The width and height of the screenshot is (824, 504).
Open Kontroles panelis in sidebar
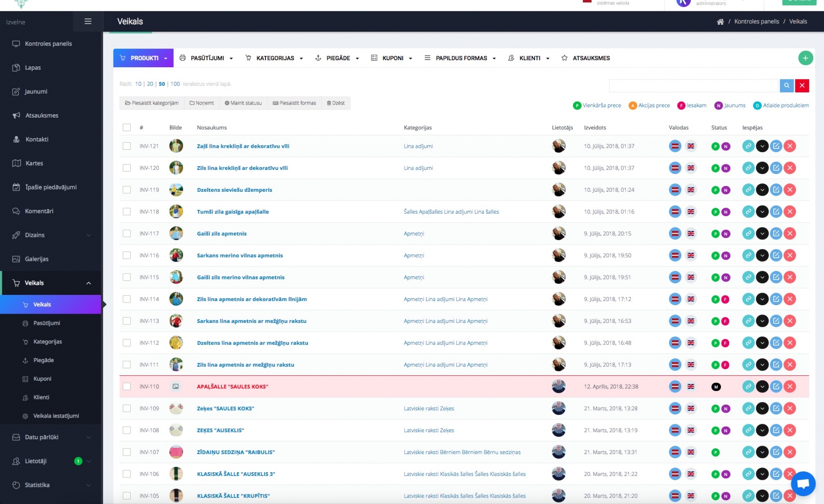click(49, 44)
